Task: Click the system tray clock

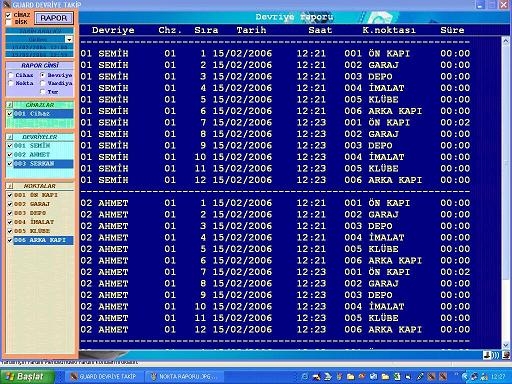Action: [x=498, y=377]
